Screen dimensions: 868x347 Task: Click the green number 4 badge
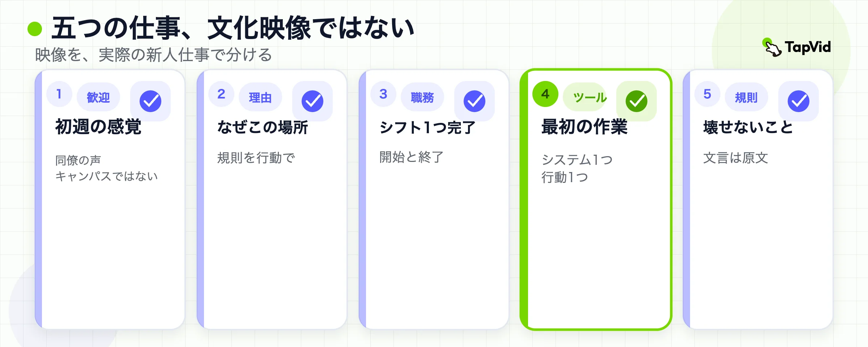pyautogui.click(x=545, y=94)
